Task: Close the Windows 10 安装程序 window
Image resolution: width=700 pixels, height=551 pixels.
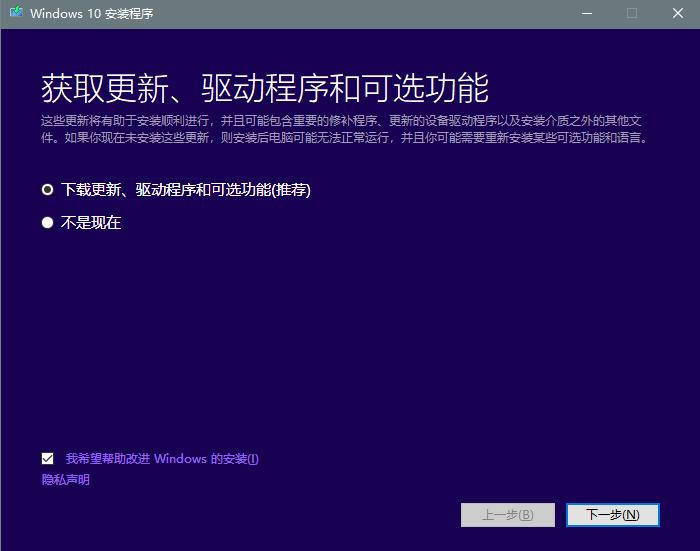Action: click(x=678, y=13)
